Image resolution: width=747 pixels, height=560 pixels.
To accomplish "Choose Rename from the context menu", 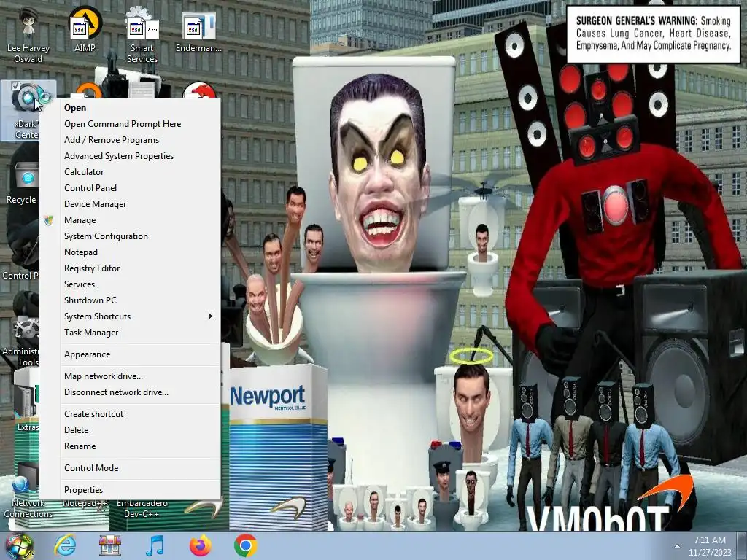I will tap(130, 446).
